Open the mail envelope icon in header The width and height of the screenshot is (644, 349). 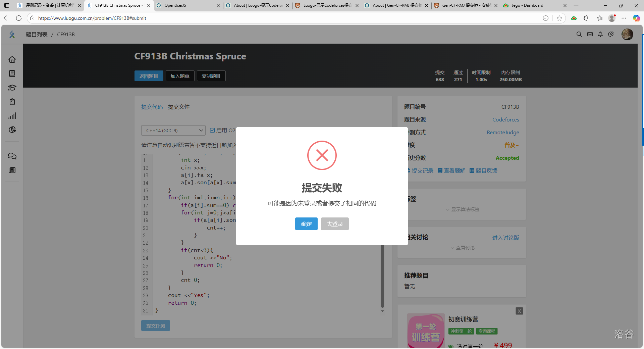[x=590, y=34]
